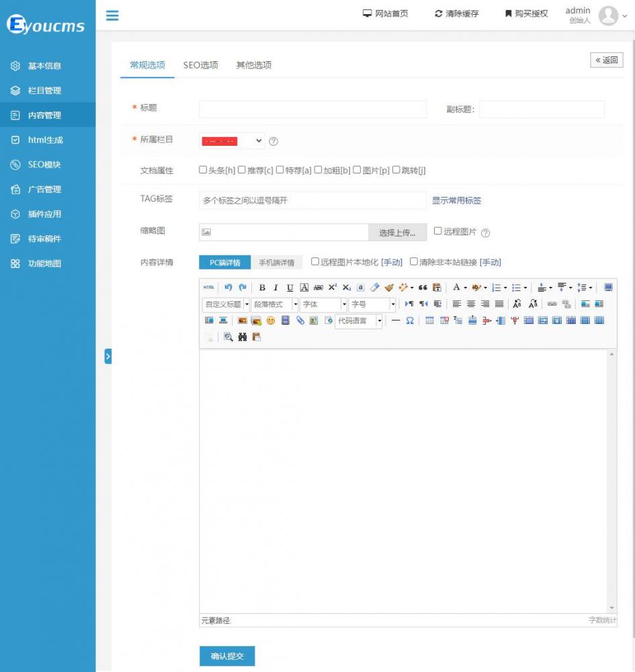Click 返回 back button
This screenshot has height=672, width=635.
point(607,60)
